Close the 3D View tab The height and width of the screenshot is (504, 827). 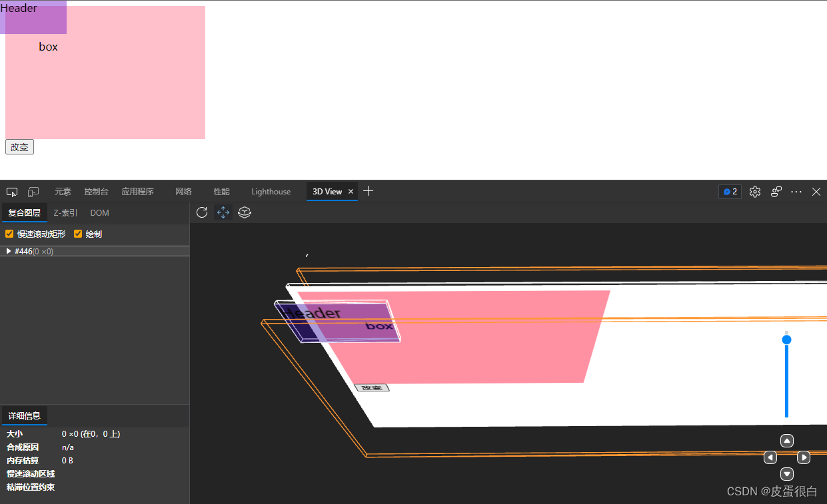point(351,192)
